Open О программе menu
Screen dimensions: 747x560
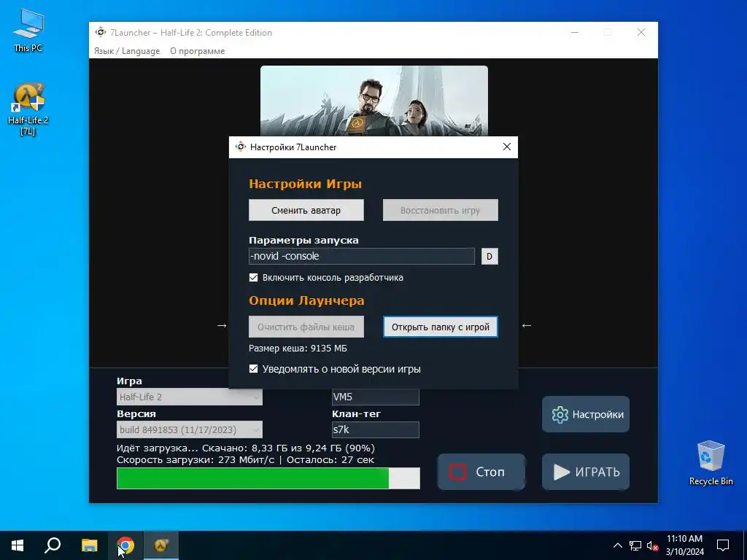click(x=197, y=51)
